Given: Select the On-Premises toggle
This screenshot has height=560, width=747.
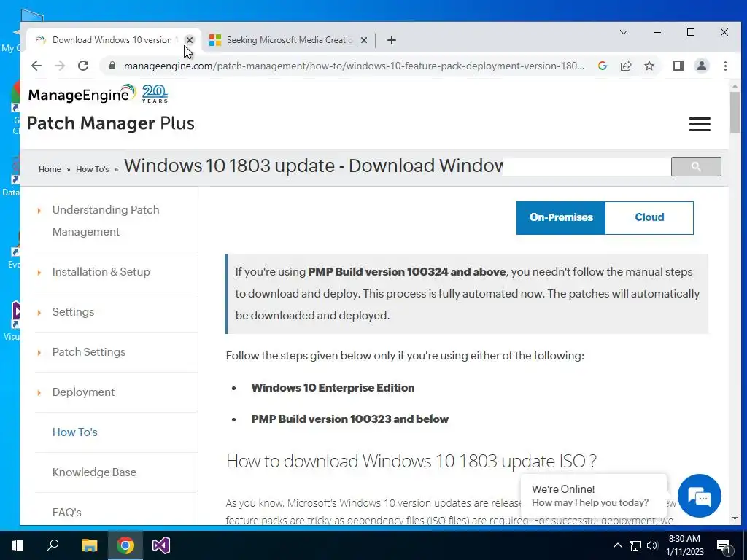Looking at the screenshot, I should point(561,217).
